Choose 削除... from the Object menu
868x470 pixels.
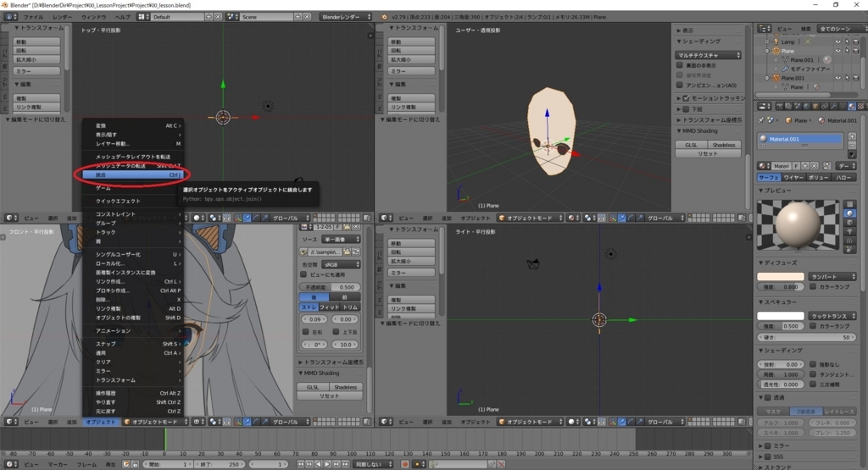[x=133, y=300]
